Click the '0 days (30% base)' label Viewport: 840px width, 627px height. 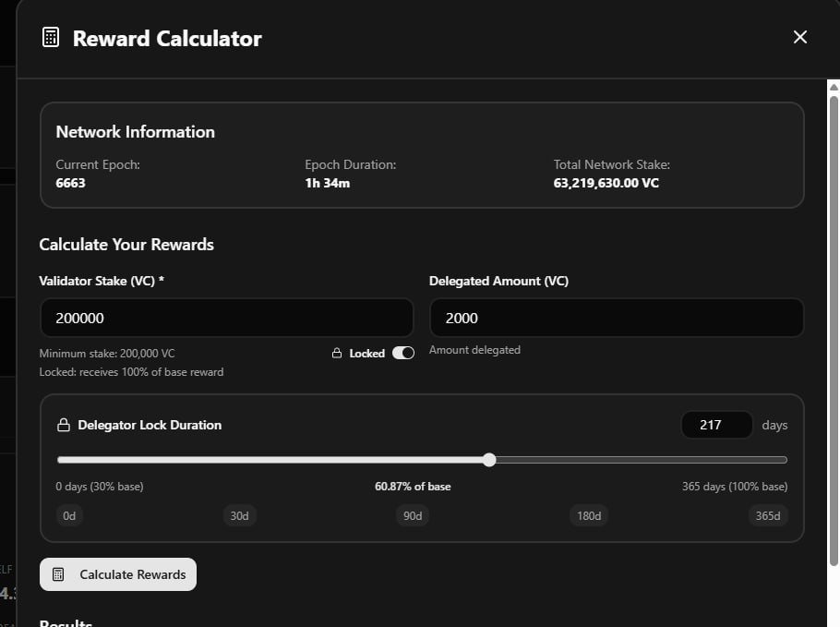tap(100, 487)
